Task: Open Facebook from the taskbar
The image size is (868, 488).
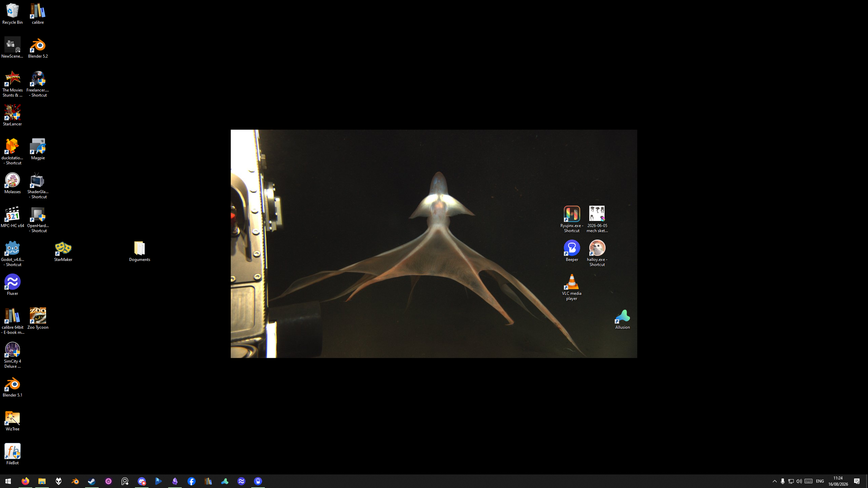Action: point(191,481)
